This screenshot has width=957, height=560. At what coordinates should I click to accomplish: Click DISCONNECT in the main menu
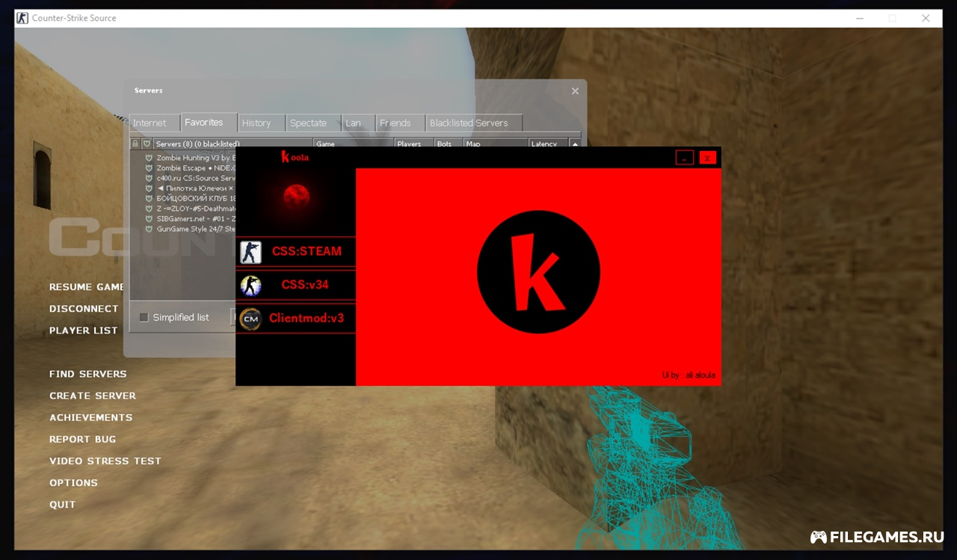(84, 309)
